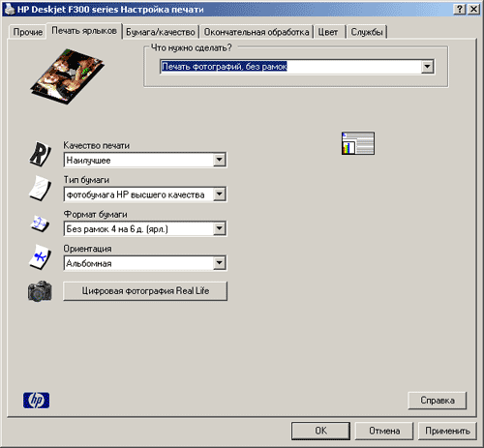Click the printer icon in title bar
The width and height of the screenshot is (484, 448).
9,9
